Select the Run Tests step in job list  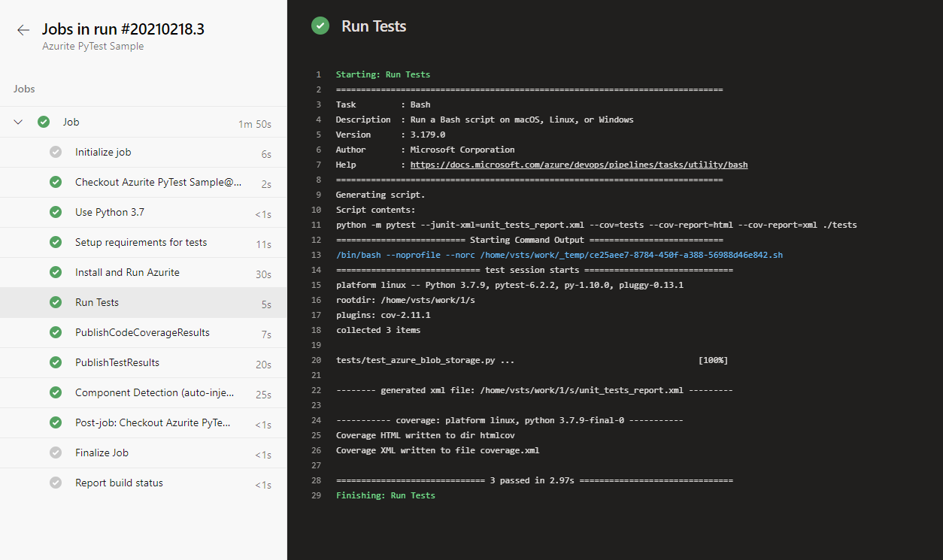click(97, 302)
